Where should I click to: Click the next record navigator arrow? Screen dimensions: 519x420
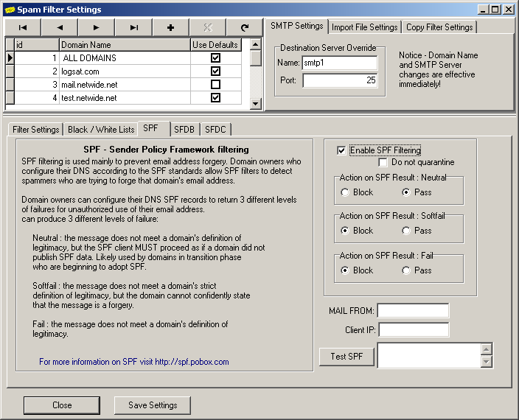(x=97, y=27)
